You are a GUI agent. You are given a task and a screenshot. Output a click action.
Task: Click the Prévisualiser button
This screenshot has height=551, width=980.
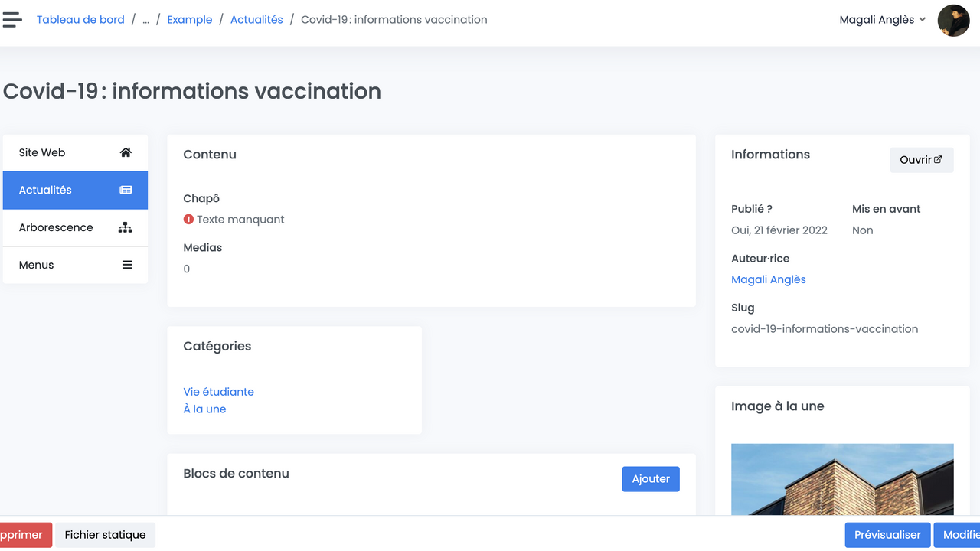[887, 535]
